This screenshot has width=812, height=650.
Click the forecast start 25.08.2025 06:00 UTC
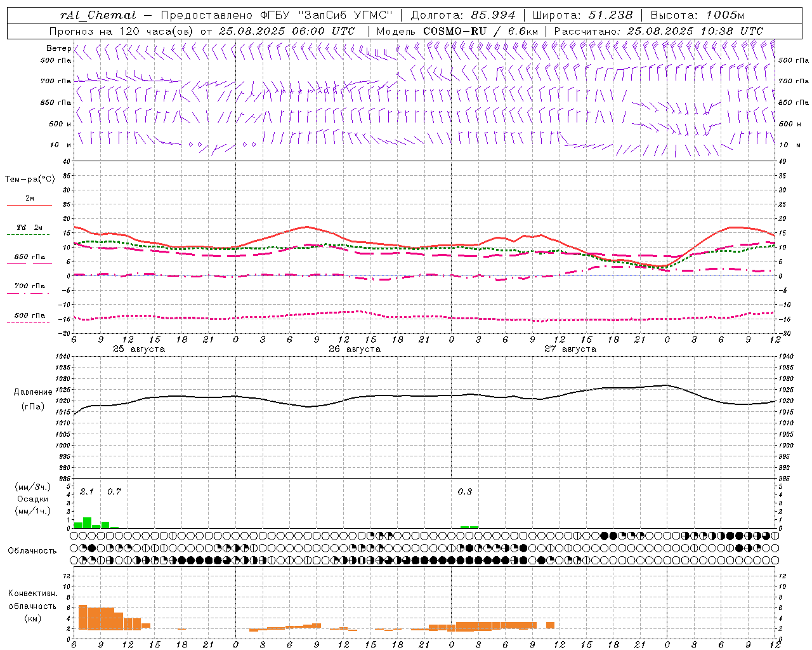coord(287,31)
